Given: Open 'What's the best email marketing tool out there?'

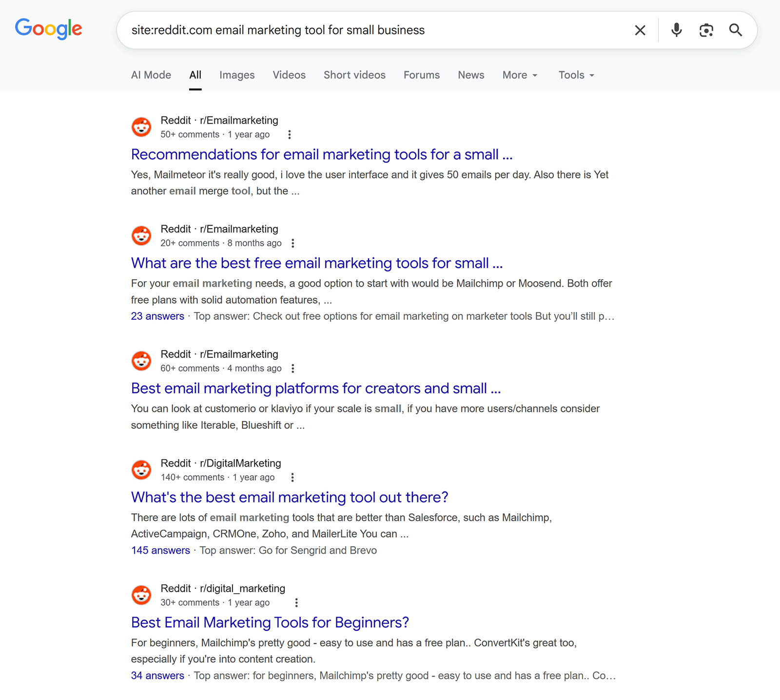Looking at the screenshot, I should pos(289,497).
